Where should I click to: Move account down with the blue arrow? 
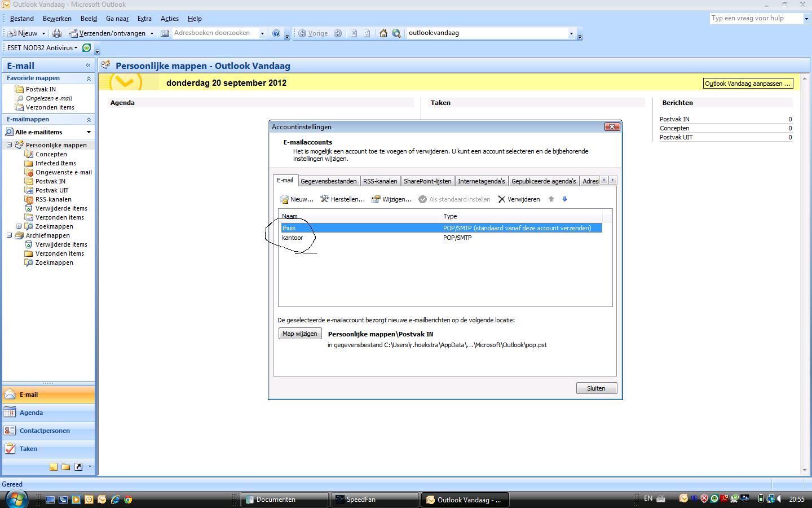point(564,199)
